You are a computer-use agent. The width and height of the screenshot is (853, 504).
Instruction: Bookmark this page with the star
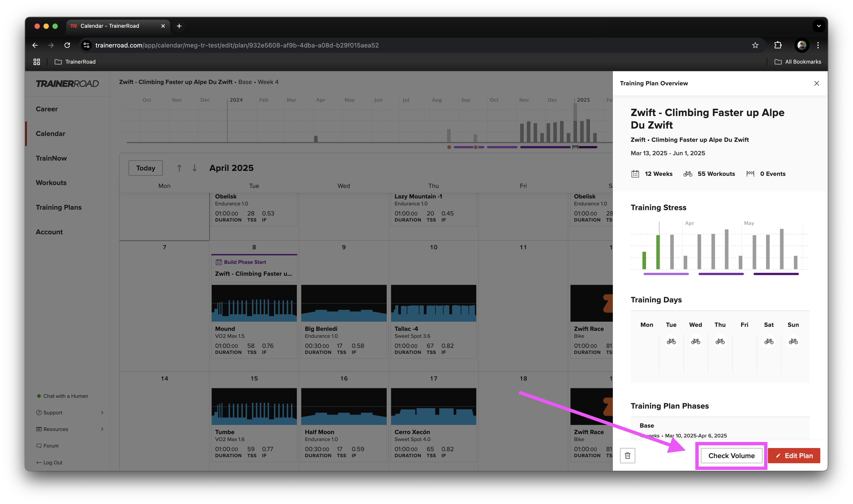pos(755,45)
